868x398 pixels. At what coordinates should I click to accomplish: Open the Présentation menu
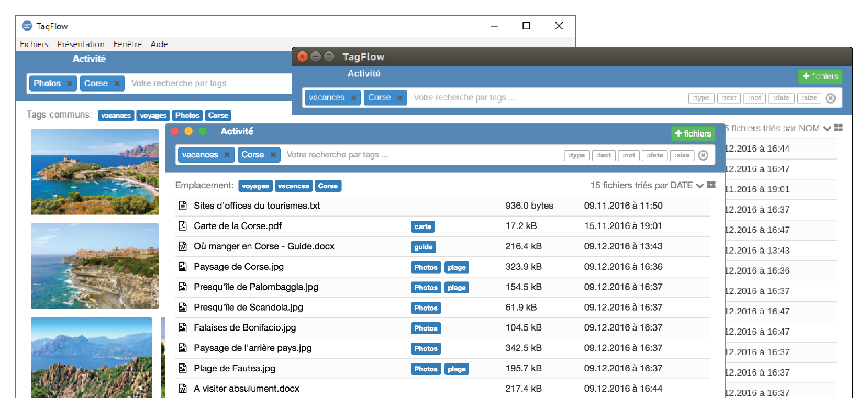pyautogui.click(x=81, y=44)
